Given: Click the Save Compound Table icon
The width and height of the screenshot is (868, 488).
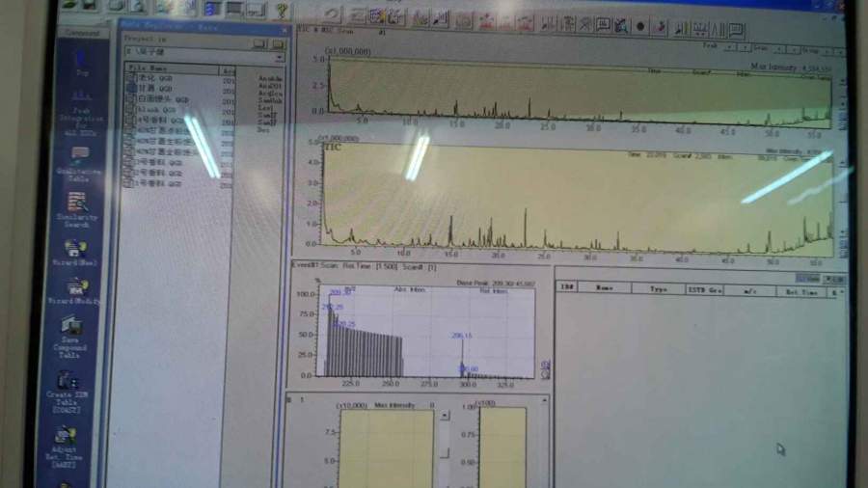Looking at the screenshot, I should [70, 337].
